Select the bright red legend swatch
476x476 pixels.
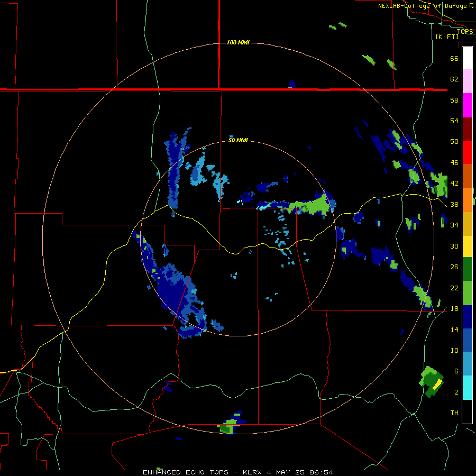467,152
